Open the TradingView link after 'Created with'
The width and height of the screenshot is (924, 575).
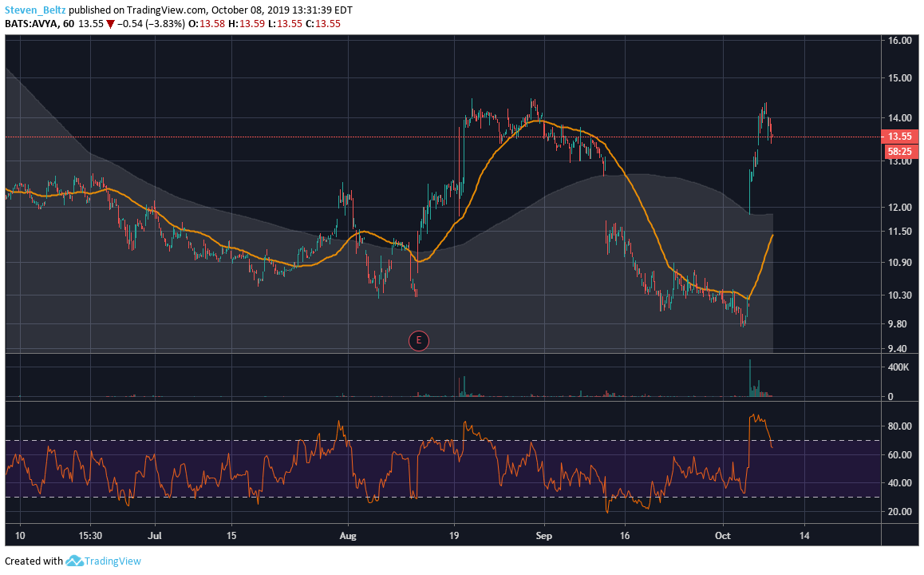[112, 561]
